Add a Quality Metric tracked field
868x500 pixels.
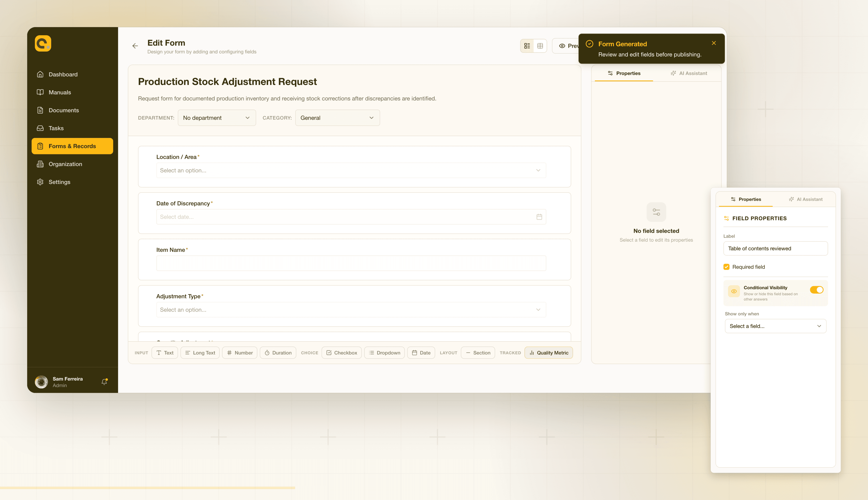coord(549,353)
